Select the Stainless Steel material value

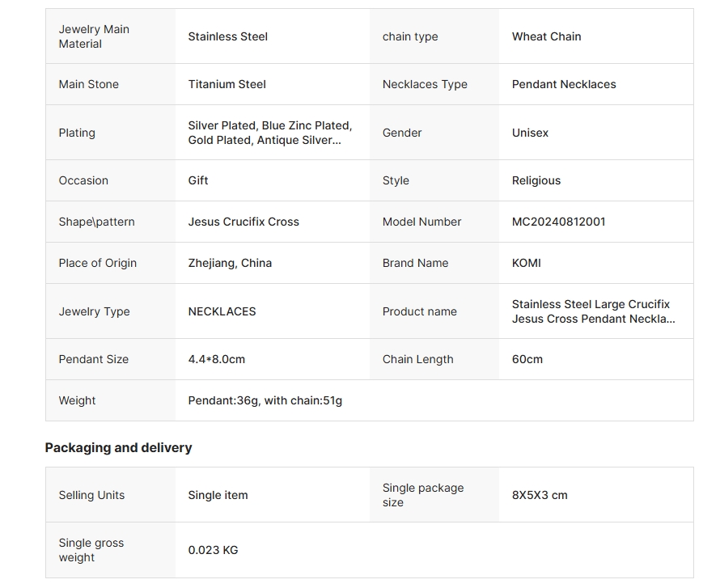(227, 36)
